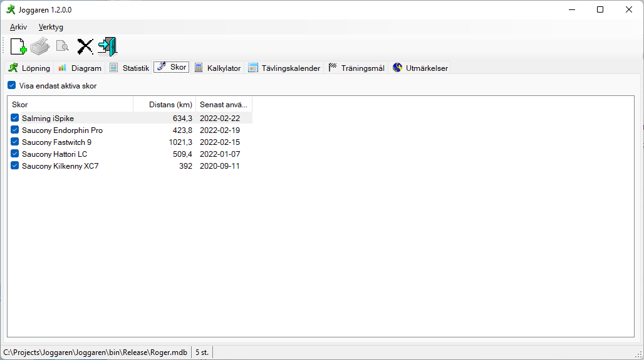Open the Tävlingskalender tab
Viewport: 644px width, 360px height.
284,68
